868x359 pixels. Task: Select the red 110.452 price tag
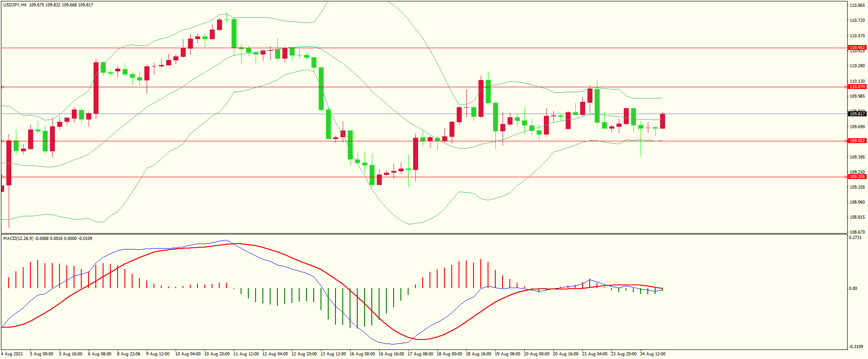(857, 48)
